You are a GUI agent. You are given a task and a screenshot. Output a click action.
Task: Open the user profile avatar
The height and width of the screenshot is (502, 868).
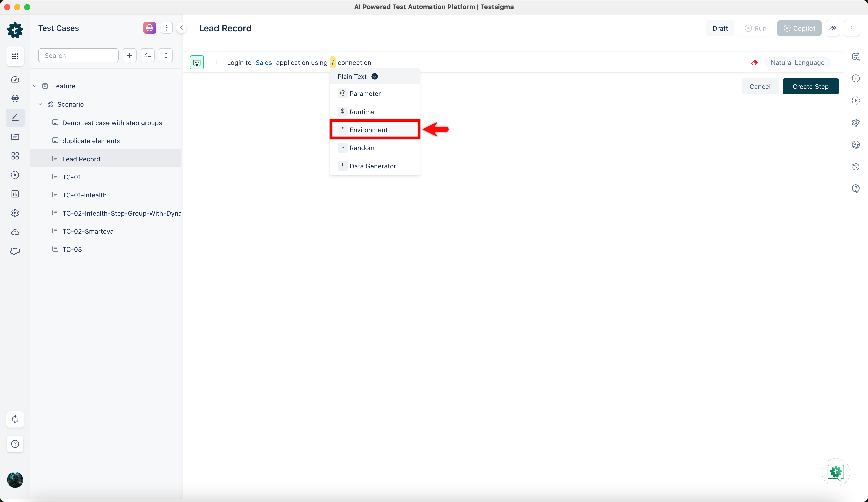point(15,480)
